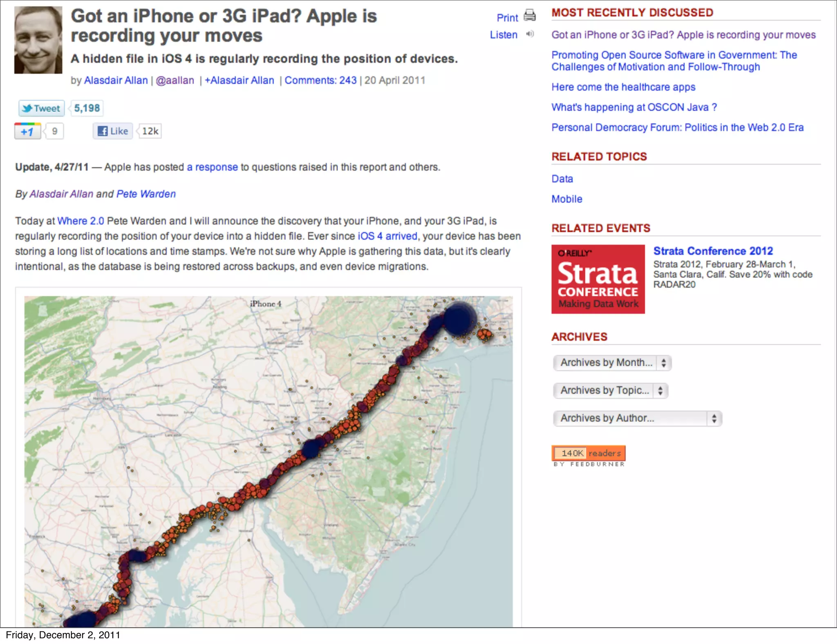Expand the Archives by Topic dropdown
The height and width of the screenshot is (644, 837).
pos(610,391)
